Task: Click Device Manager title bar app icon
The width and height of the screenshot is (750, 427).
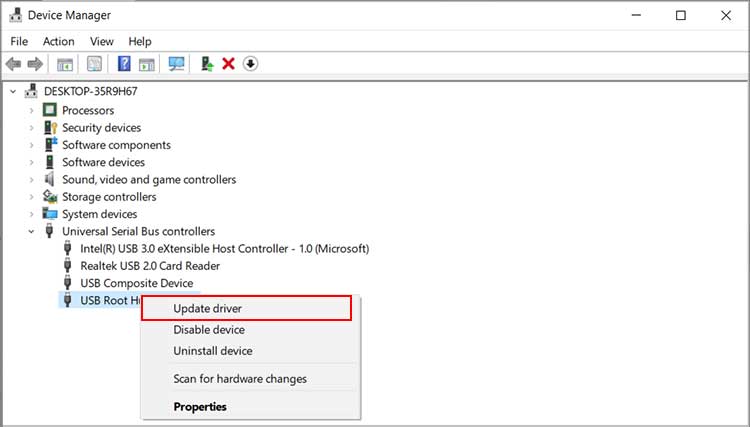Action: click(x=16, y=15)
